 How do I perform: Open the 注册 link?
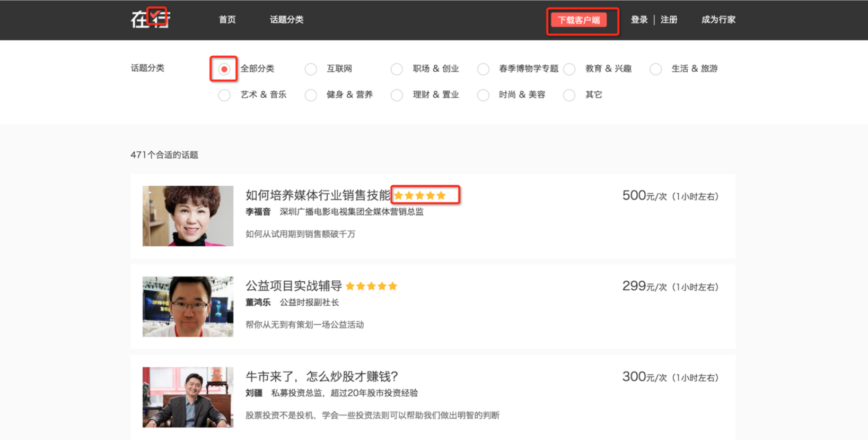(x=669, y=20)
